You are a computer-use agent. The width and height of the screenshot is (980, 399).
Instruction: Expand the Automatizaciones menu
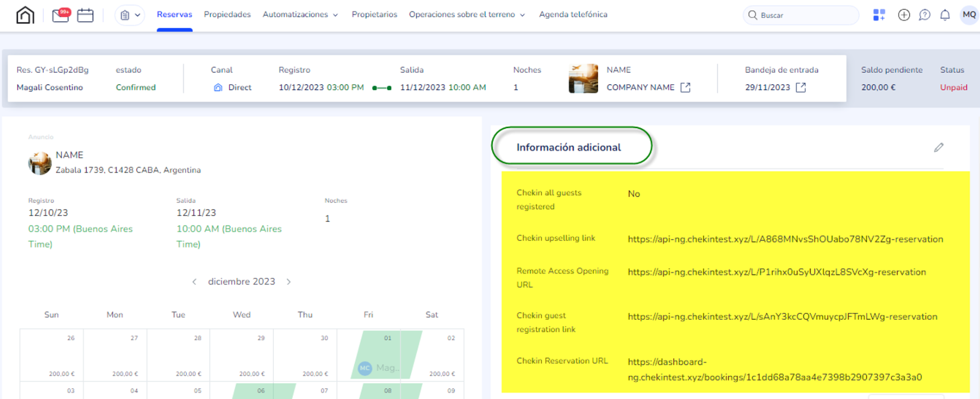(300, 15)
